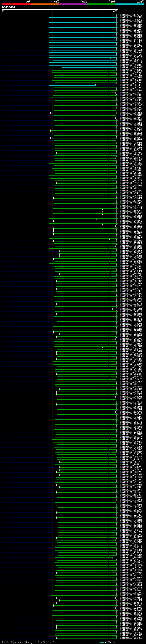The image size is (146, 644).
Task: Click the green ~80% identity legend bar
Action: point(101,4)
